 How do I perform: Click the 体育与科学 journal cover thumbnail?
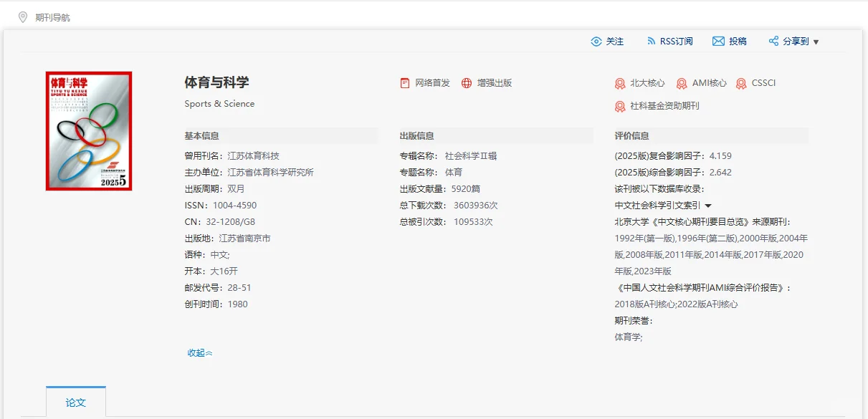[x=88, y=130]
